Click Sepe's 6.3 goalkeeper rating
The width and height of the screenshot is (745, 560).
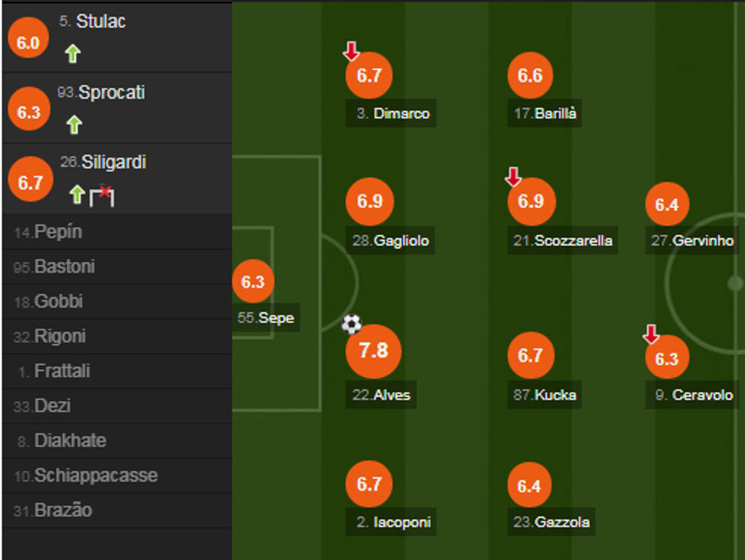pos(252,282)
